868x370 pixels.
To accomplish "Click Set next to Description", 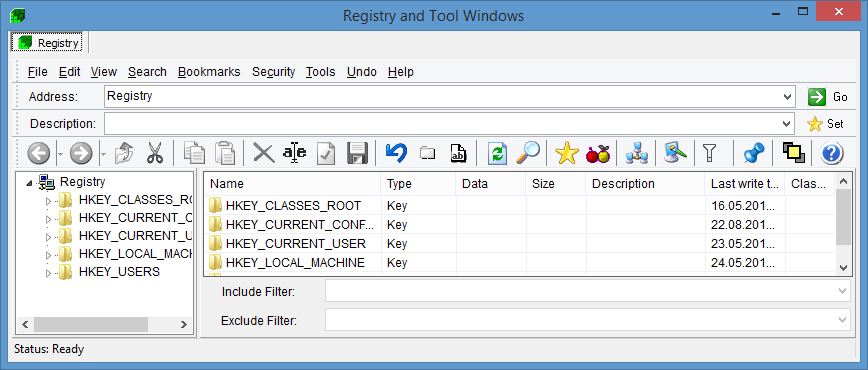I will click(825, 124).
